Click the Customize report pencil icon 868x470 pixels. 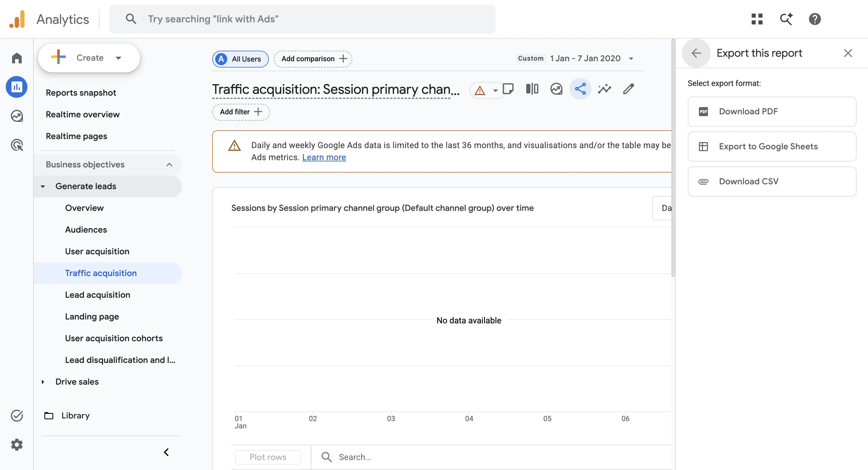tap(628, 89)
